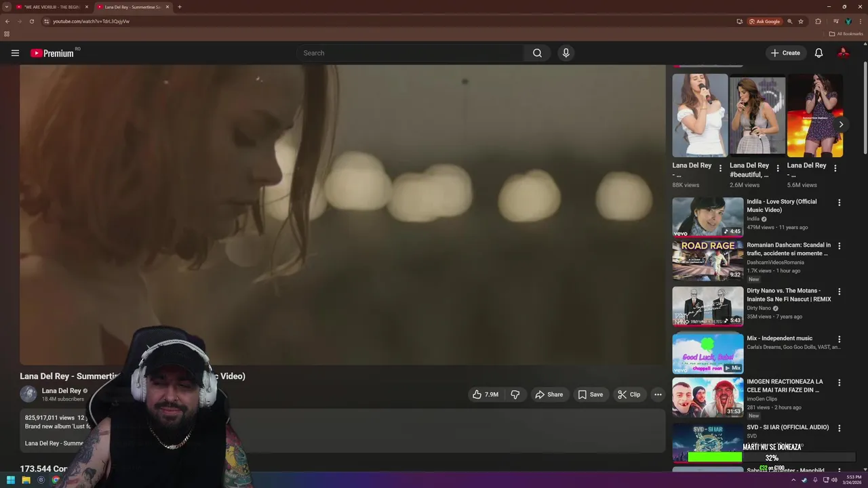
Task: View site information icon left of URL
Action: pyautogui.click(x=46, y=21)
